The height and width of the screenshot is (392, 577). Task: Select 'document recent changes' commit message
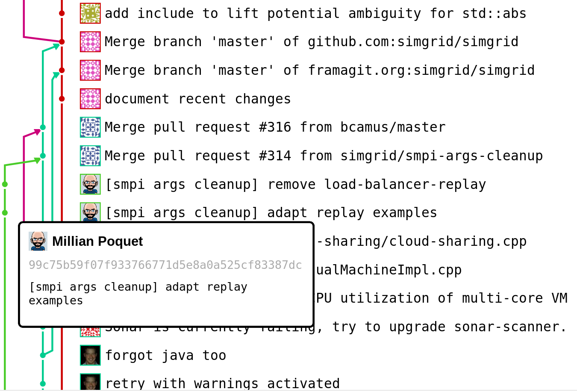197,99
